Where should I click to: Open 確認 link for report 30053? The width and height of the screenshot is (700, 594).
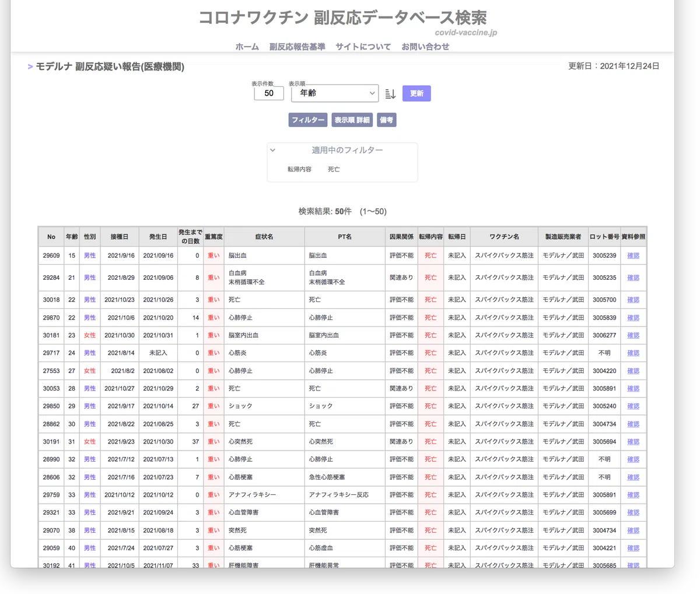pos(633,388)
